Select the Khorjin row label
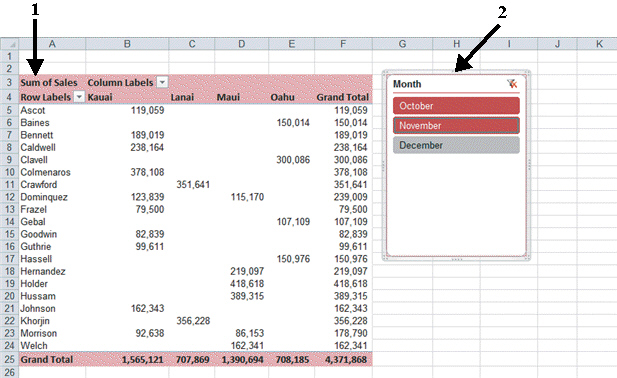 point(35,321)
